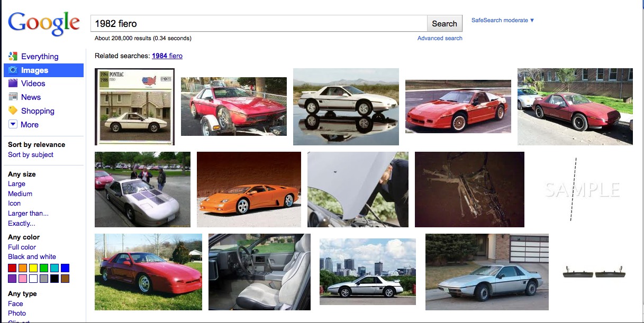Open the man under open hood image
The height and width of the screenshot is (323, 644).
358,189
